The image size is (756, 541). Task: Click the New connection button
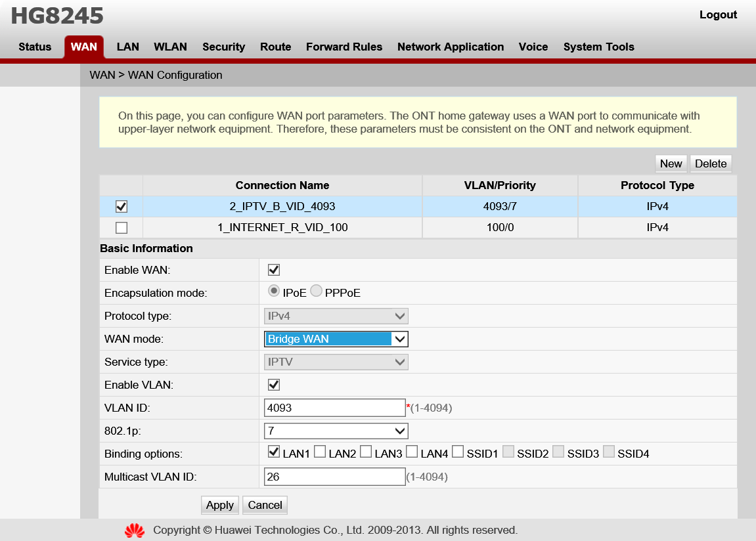click(671, 163)
